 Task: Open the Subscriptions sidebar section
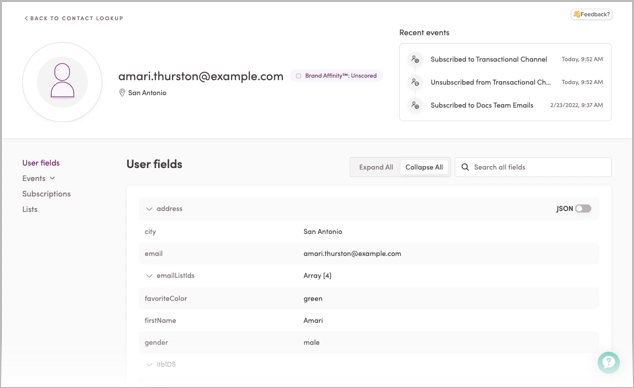click(46, 194)
